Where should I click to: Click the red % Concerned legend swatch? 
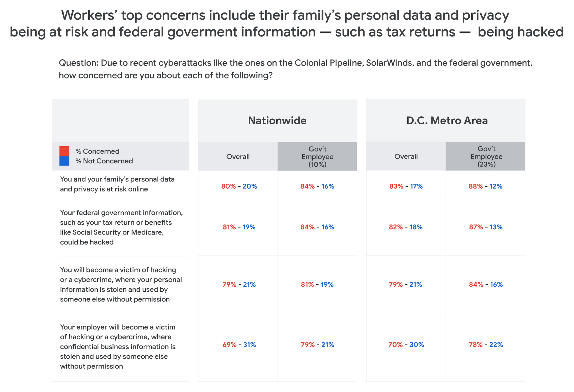point(64,151)
